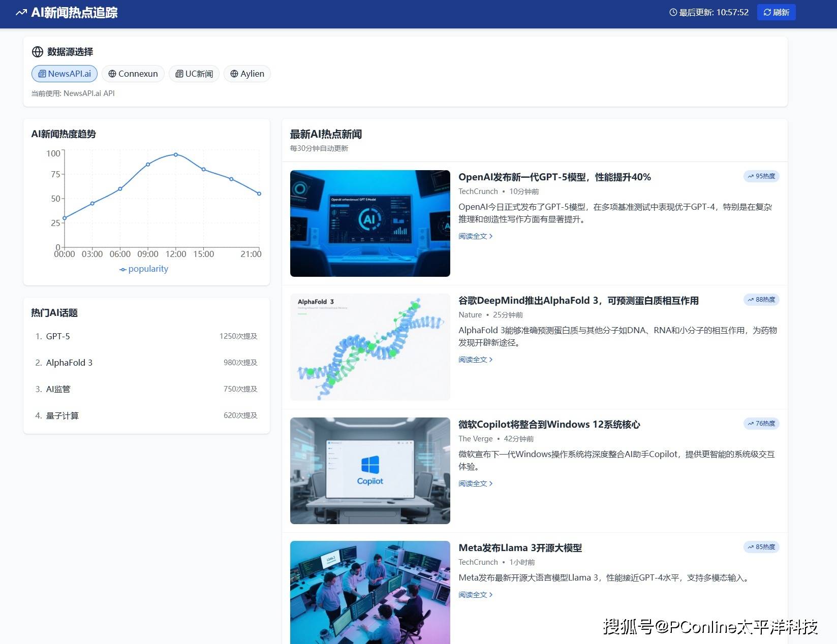Click the clock icon beside last update time
837x644 pixels.
tap(673, 13)
